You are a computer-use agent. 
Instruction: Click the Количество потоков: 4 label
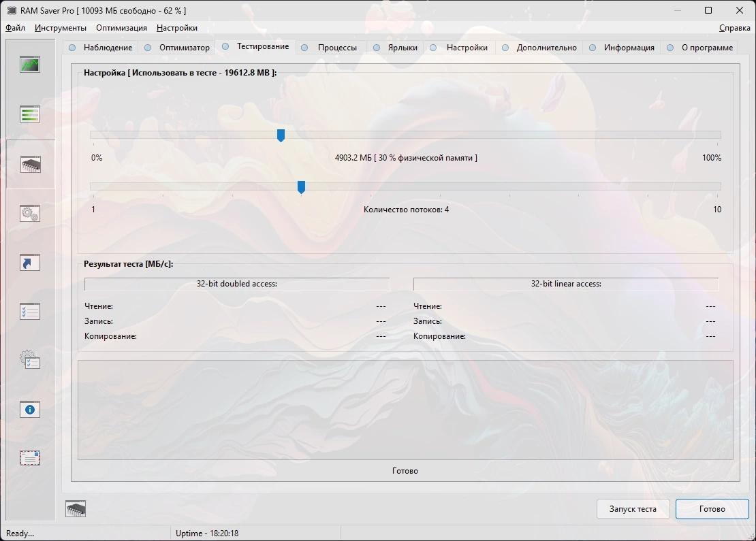pos(406,210)
